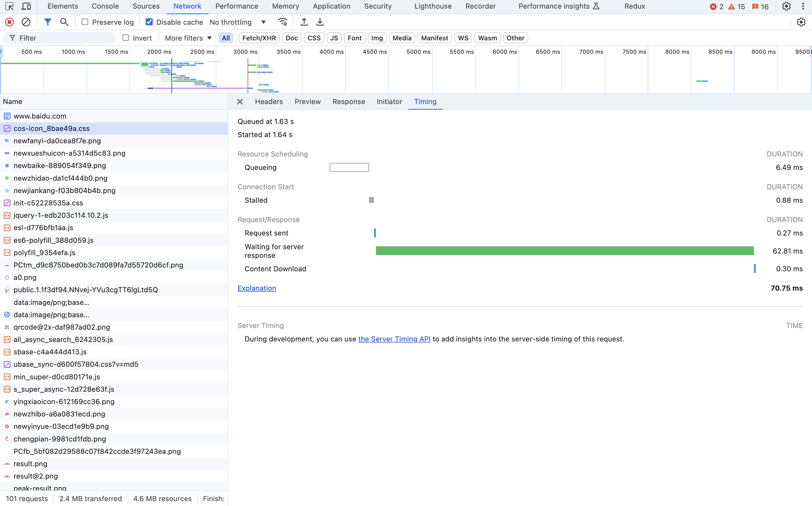Image resolution: width=812 pixels, height=506 pixels.
Task: Check the Invert filter checkbox
Action: (x=126, y=38)
